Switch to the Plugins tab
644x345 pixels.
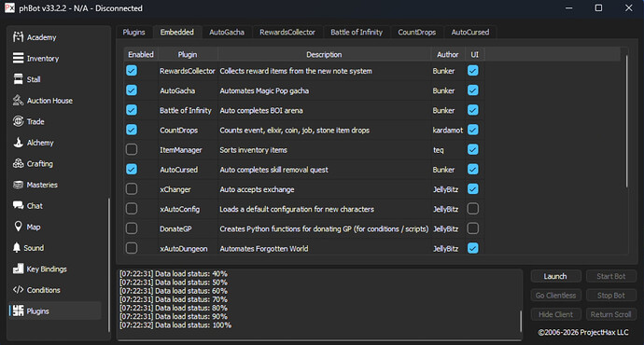coord(133,32)
